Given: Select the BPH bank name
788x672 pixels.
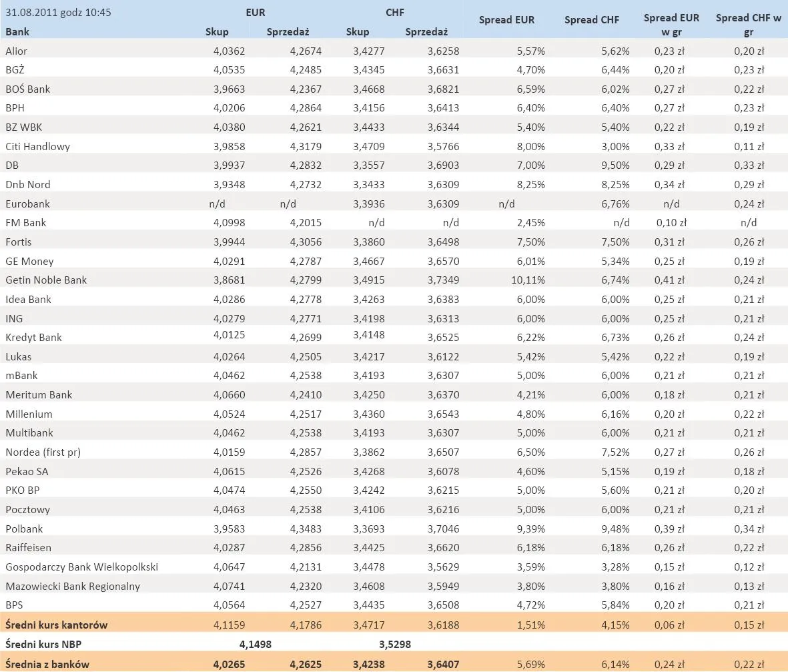Looking at the screenshot, I should tap(15, 108).
